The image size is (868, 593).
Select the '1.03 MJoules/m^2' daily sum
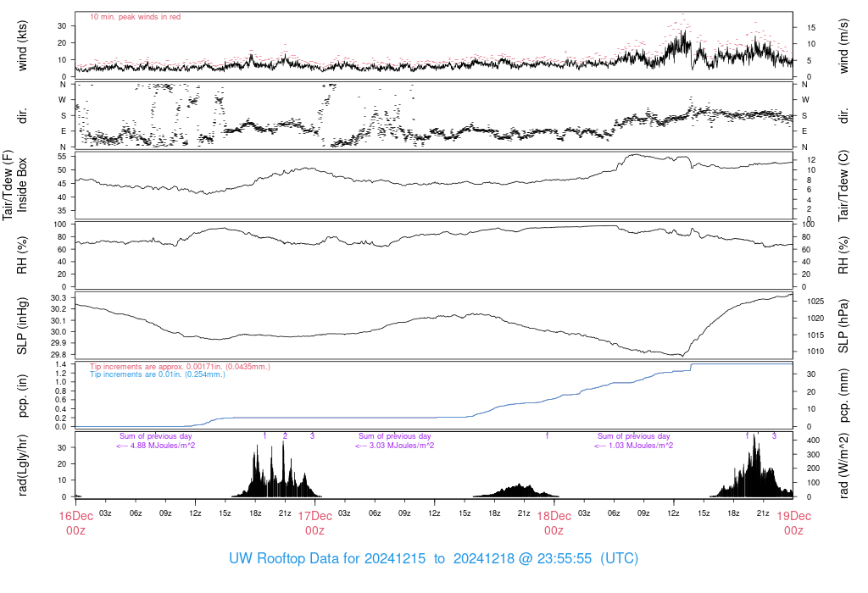pos(634,446)
